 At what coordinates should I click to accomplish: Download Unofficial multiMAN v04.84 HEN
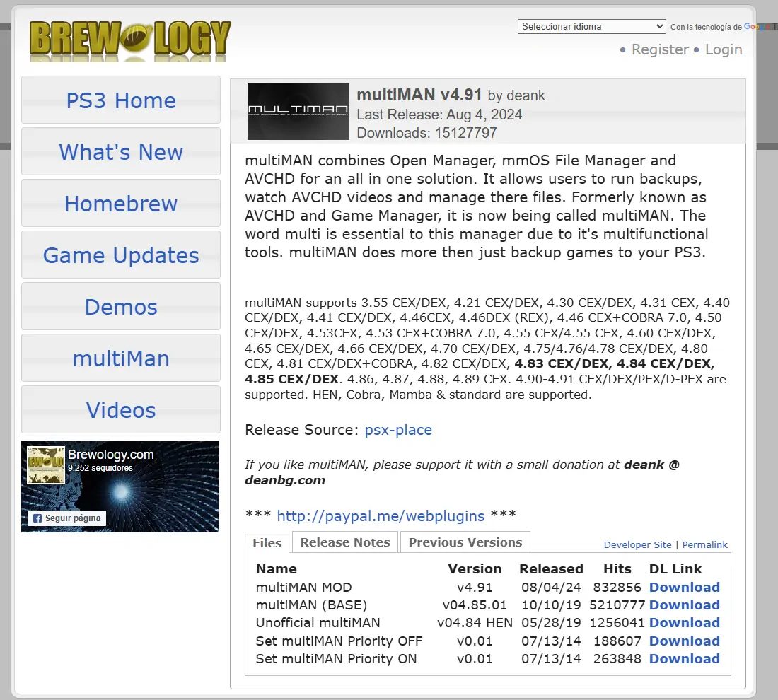pyautogui.click(x=684, y=623)
